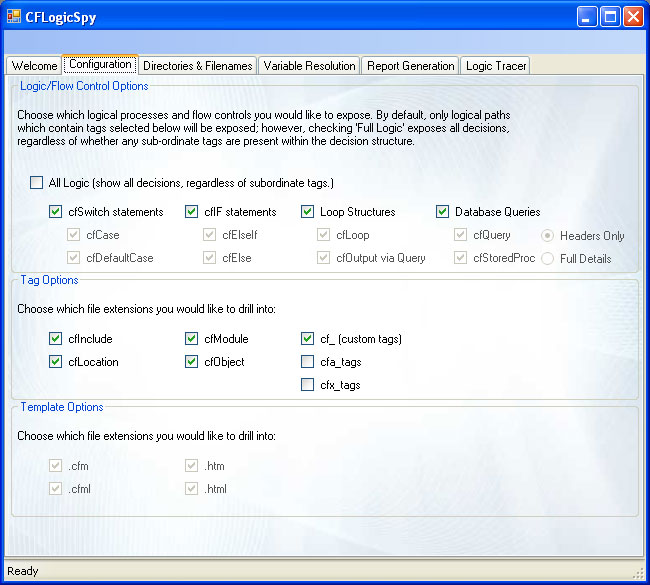This screenshot has width=650, height=585.
Task: Toggle the cfStoredProc checkbox
Action: click(460, 258)
